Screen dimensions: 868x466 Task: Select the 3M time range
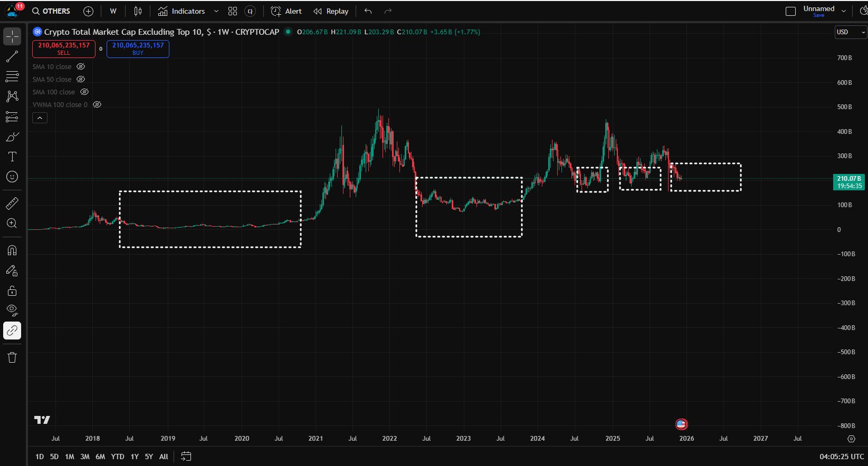pos(85,457)
